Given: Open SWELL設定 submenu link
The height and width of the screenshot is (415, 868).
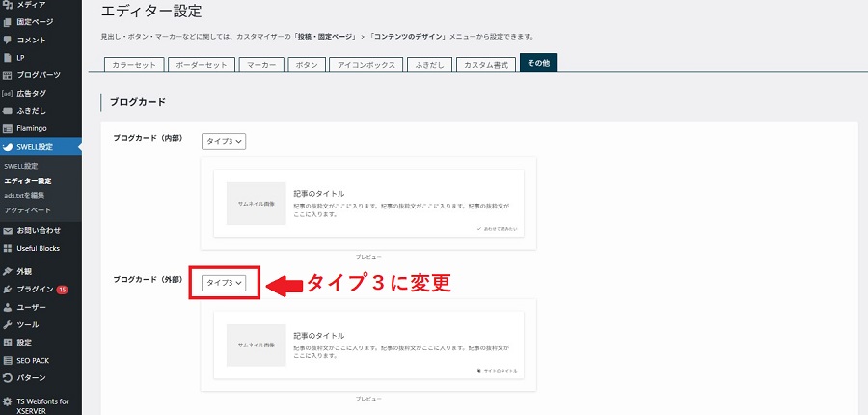Looking at the screenshot, I should click(20, 166).
